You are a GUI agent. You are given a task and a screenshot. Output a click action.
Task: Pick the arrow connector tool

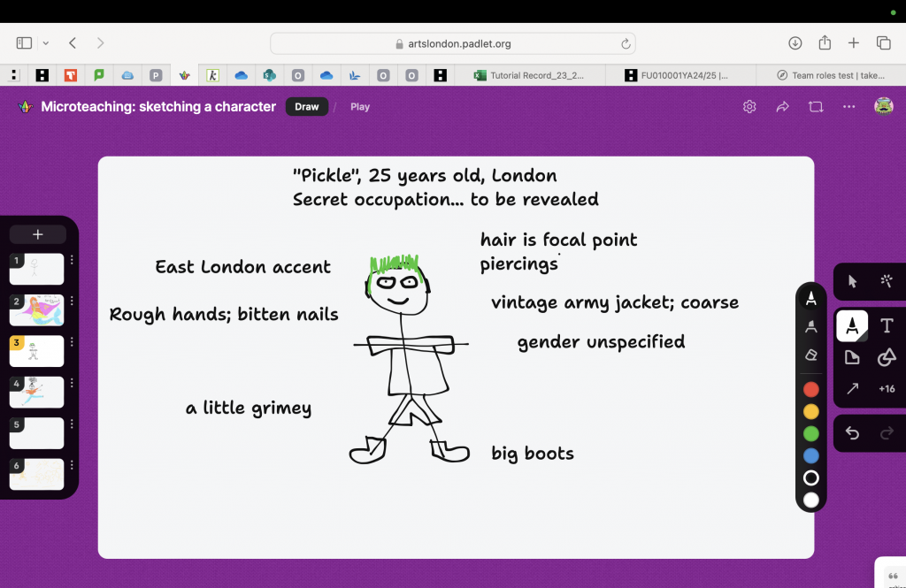click(852, 388)
